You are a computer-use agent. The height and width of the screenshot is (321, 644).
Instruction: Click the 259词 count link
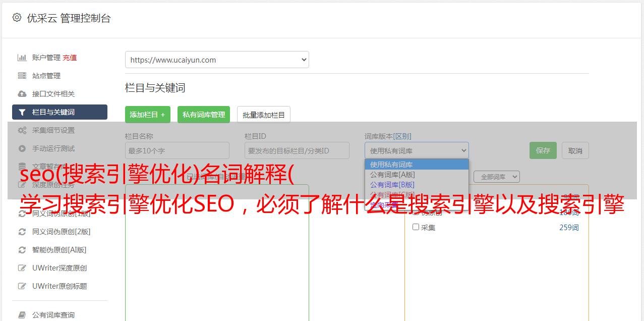tap(569, 228)
